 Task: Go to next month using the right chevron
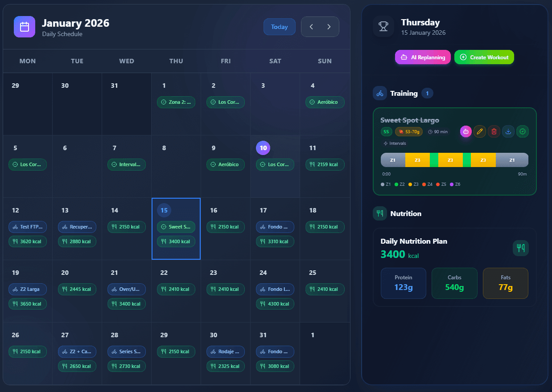coord(329,26)
